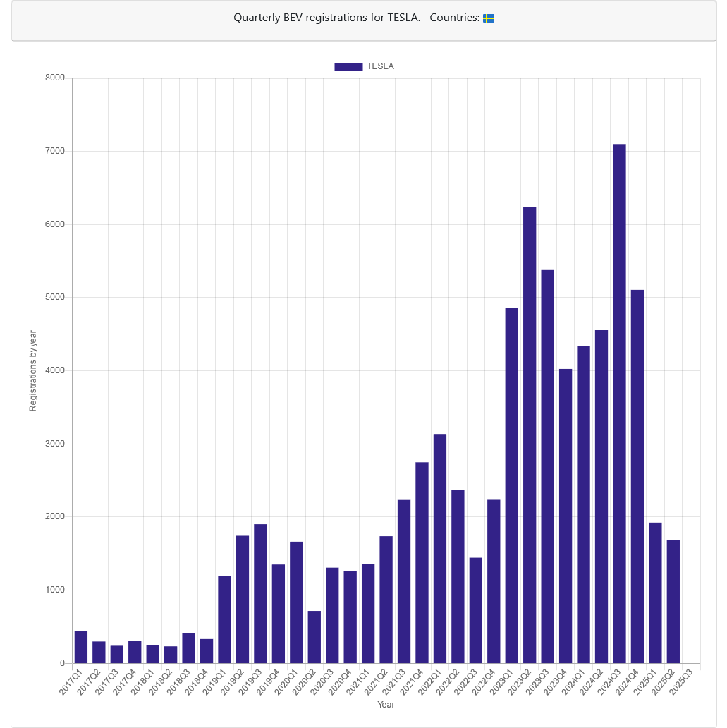The height and width of the screenshot is (728, 727).
Task: Click the 2019Q4 bar
Action: coord(279,614)
